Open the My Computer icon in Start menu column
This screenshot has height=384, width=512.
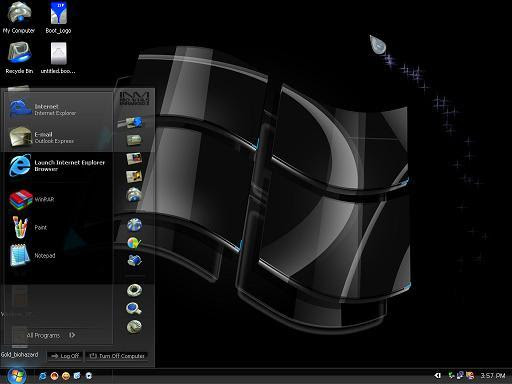134,195
